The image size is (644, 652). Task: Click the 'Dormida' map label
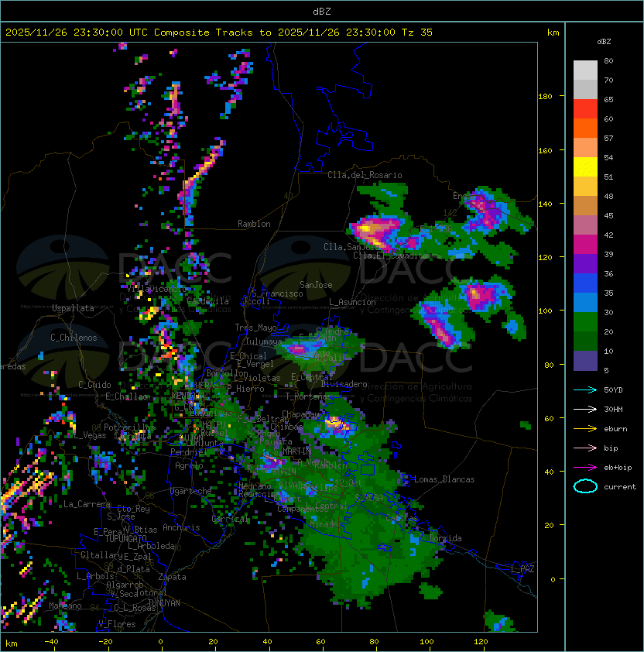tap(445, 538)
